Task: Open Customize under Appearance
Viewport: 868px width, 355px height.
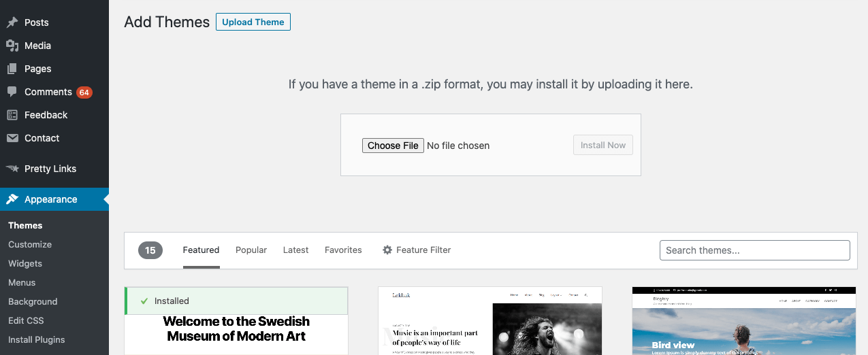Action: point(30,244)
